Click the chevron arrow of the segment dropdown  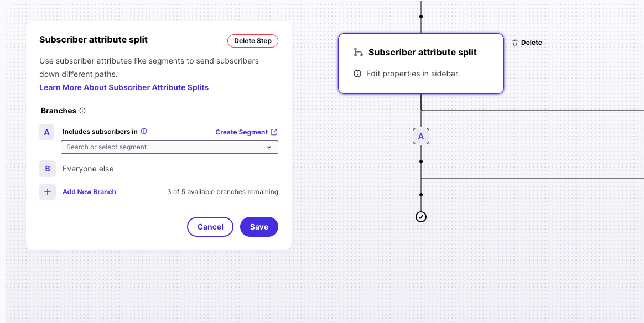click(269, 147)
